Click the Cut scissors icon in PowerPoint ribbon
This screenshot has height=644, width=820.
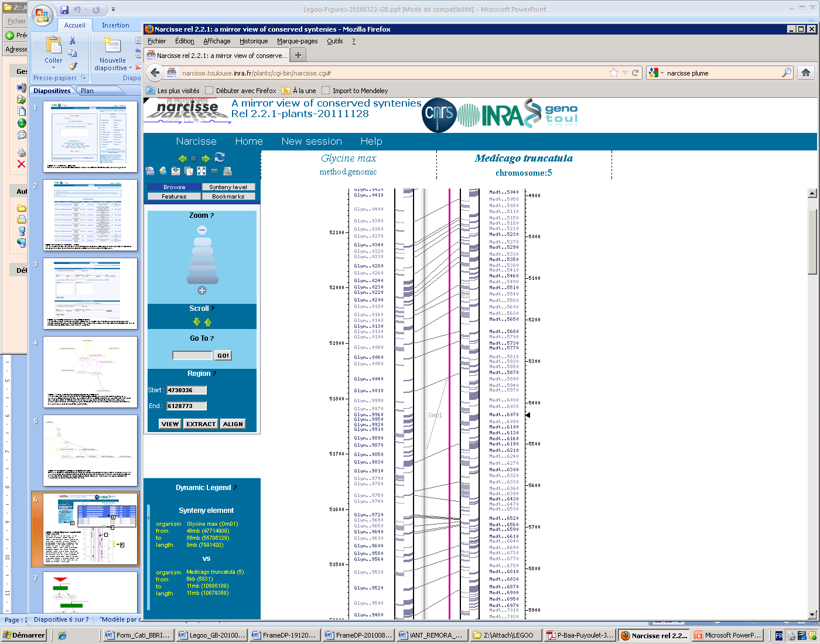point(73,40)
